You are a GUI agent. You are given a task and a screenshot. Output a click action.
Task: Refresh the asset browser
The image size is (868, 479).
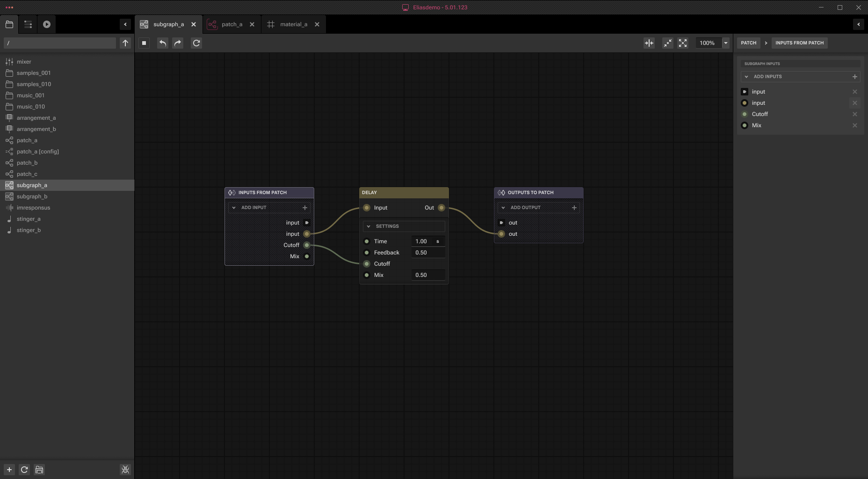point(24,470)
